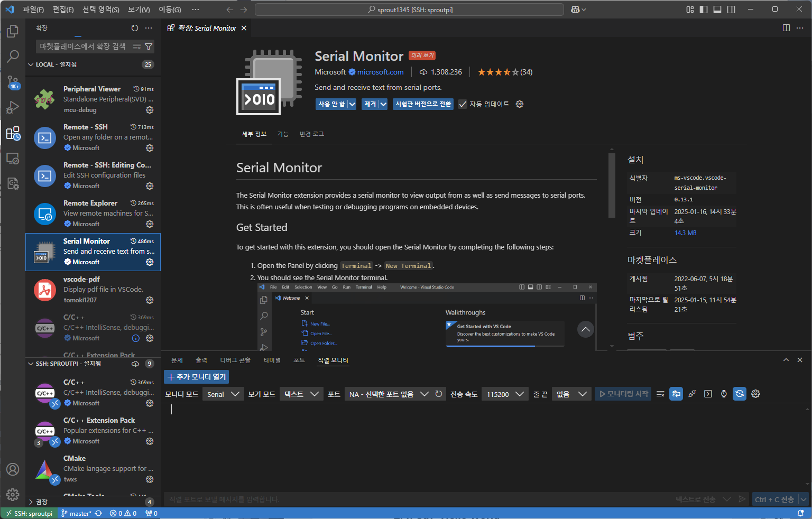Go back using the title bar arrow

pos(229,10)
